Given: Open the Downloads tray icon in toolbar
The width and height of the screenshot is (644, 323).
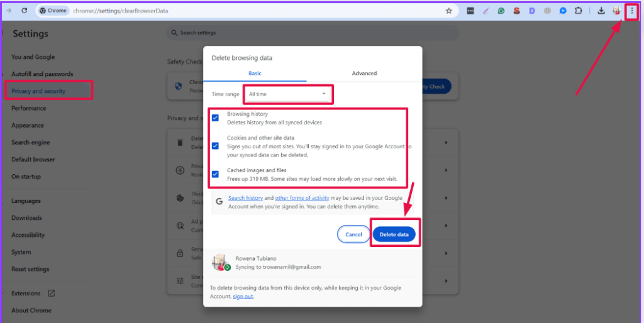Looking at the screenshot, I should pyautogui.click(x=601, y=11).
